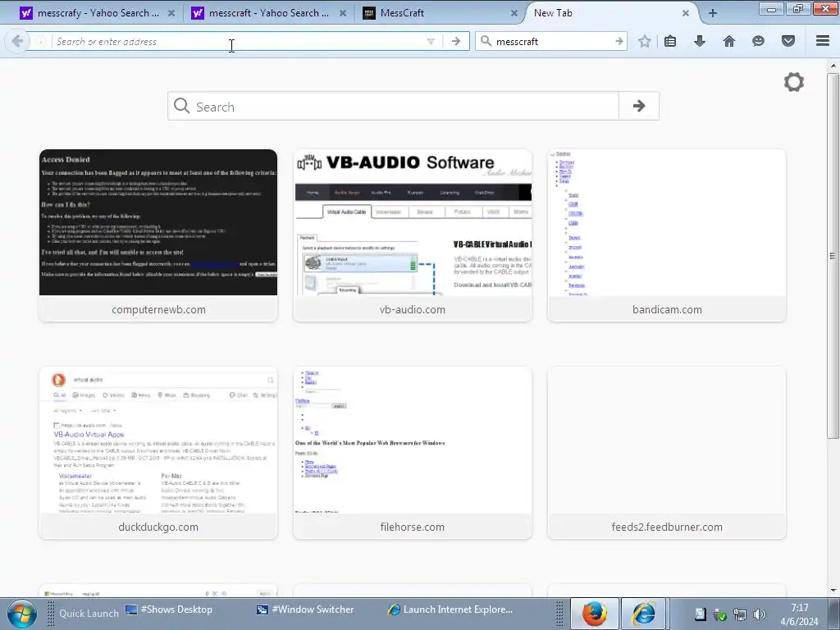Open the bandicam.com thumbnail tile

(667, 235)
